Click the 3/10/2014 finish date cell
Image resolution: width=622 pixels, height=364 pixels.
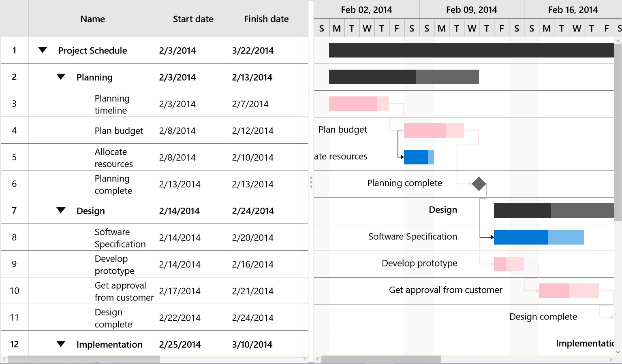[266, 344]
